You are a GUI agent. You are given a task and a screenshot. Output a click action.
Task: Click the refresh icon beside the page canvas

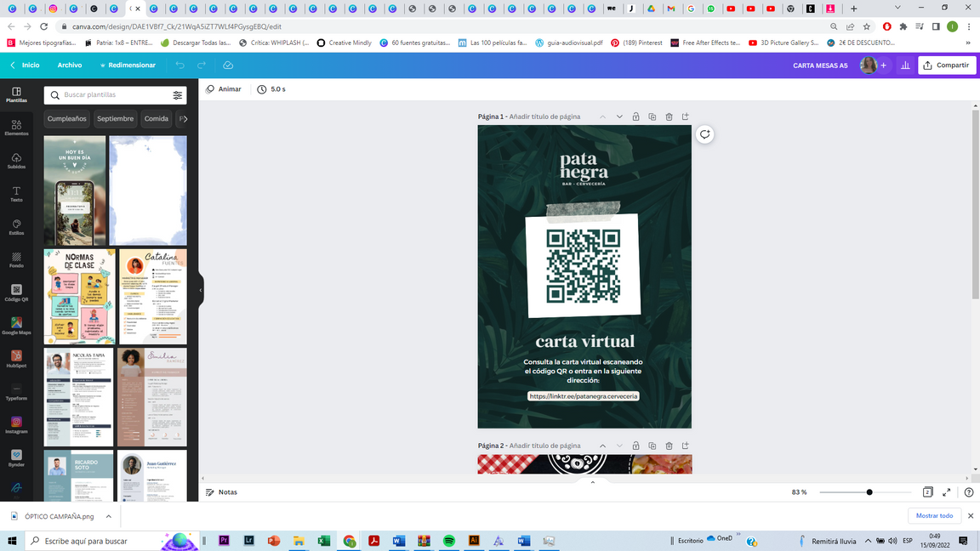pyautogui.click(x=704, y=134)
